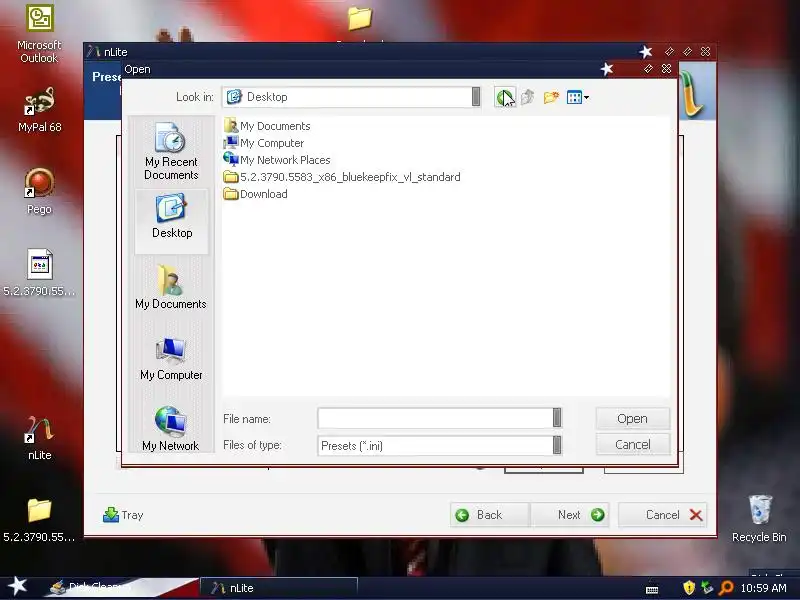Click the keyboard tray icon
The height and width of the screenshot is (600, 800).
[x=652, y=589]
